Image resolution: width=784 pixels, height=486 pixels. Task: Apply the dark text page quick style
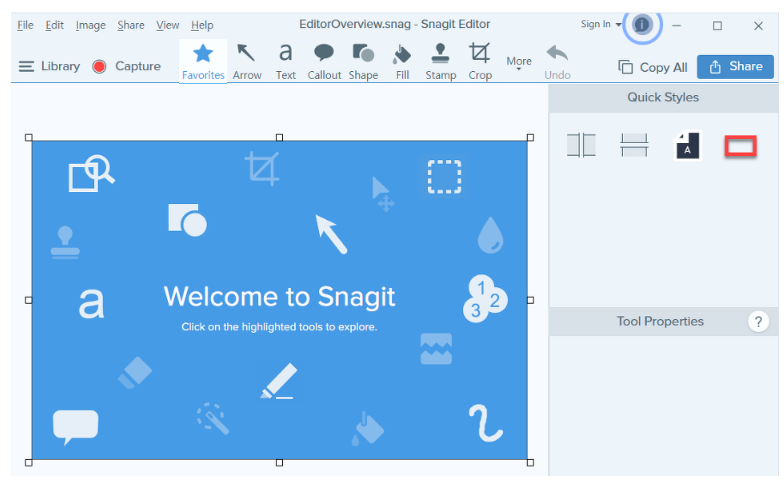coord(688,146)
